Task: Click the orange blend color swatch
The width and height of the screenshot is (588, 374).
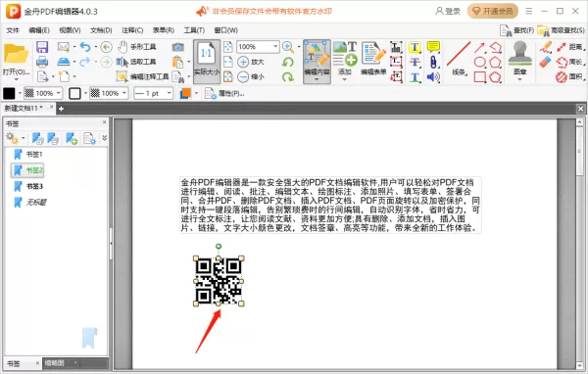Action: point(185,93)
